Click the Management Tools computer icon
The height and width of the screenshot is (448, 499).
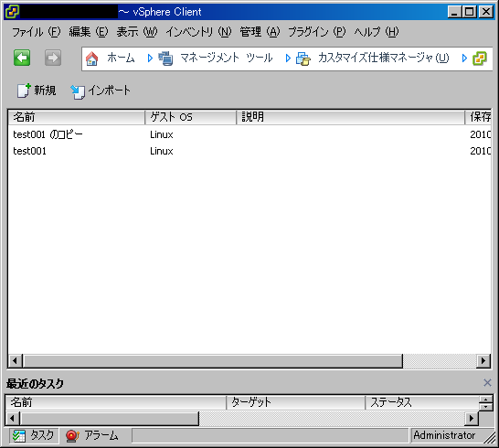point(165,59)
